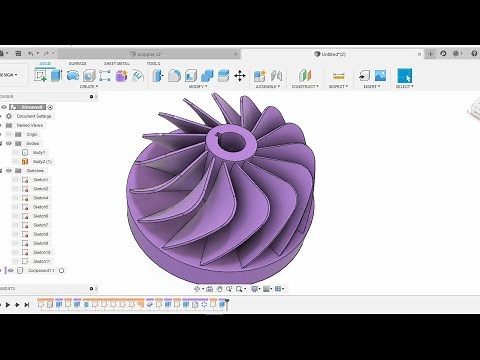The image size is (480, 360).
Task: Click the Joint tool icon
Action: tap(276, 76)
